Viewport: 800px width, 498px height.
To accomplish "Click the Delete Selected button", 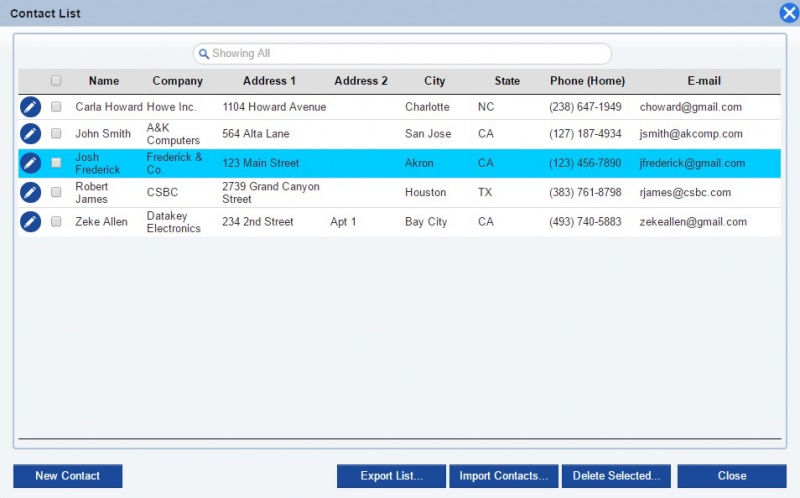I will click(x=615, y=476).
